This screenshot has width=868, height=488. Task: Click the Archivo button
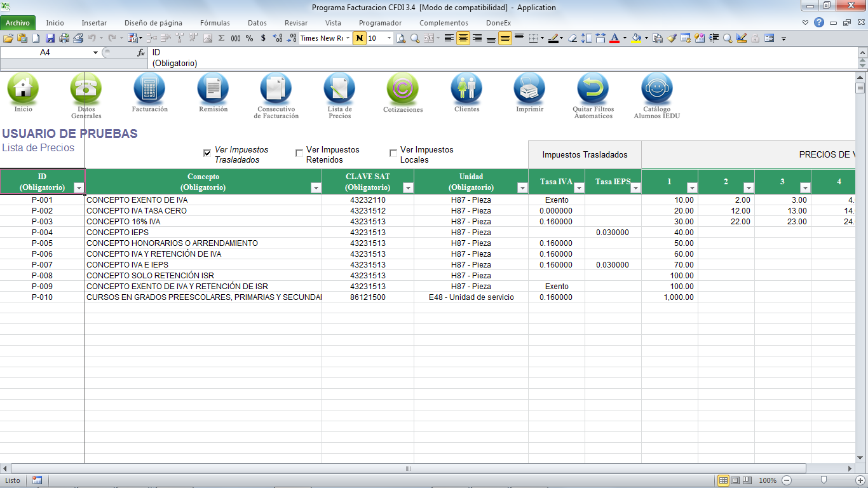click(18, 23)
